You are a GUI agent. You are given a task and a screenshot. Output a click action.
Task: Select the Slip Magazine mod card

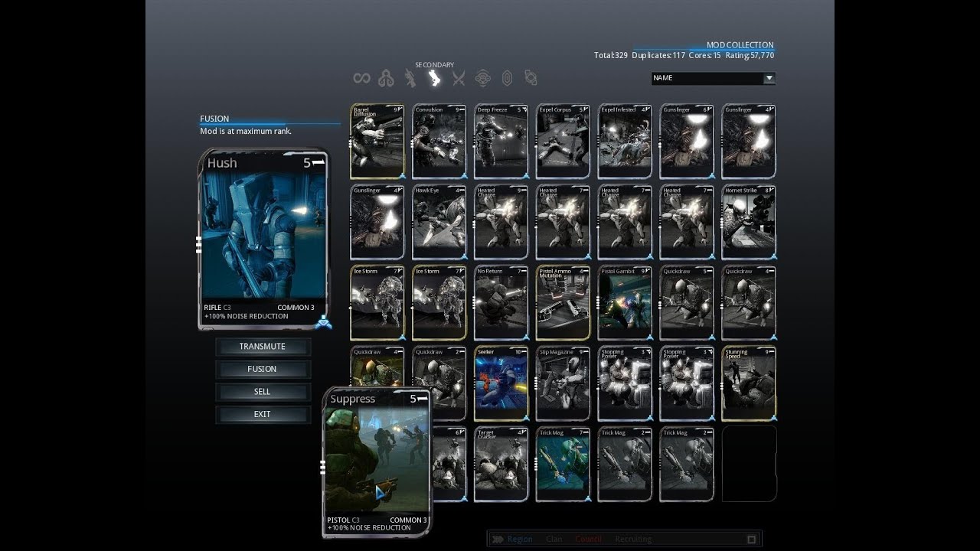pos(563,383)
